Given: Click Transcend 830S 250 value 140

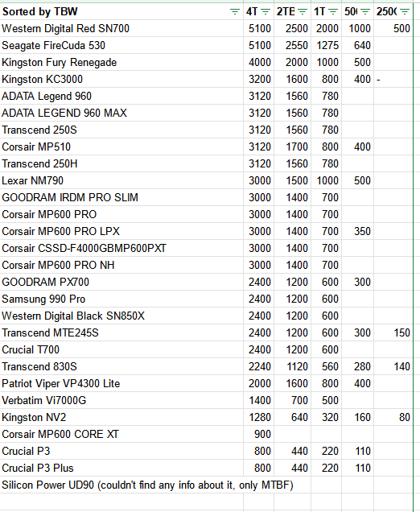Looking at the screenshot, I should pyautogui.click(x=393, y=367).
